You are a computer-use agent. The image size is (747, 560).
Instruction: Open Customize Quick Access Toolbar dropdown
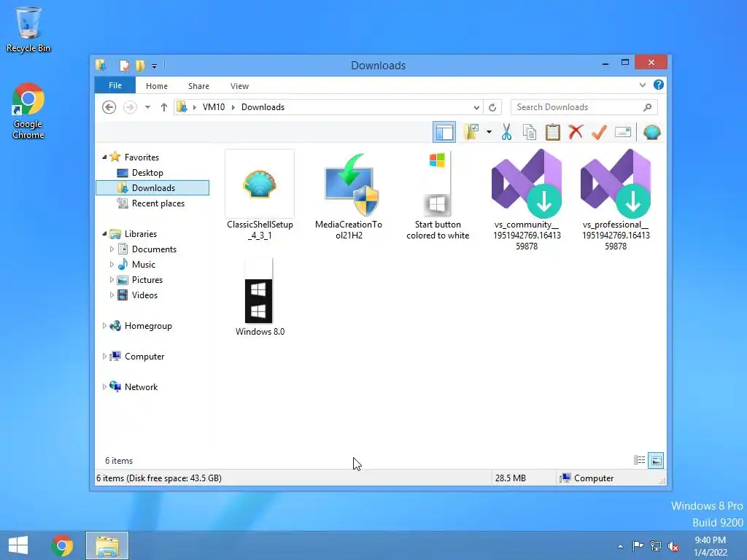point(154,66)
